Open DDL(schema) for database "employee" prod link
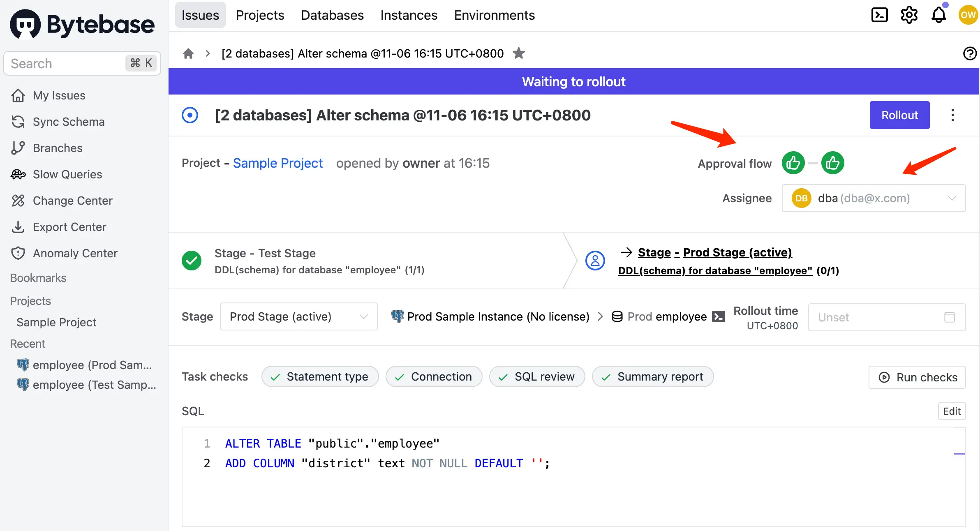The width and height of the screenshot is (980, 531). [x=715, y=270]
